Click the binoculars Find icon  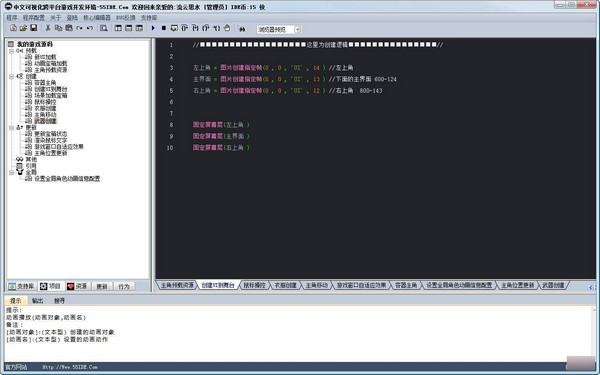tap(241, 28)
